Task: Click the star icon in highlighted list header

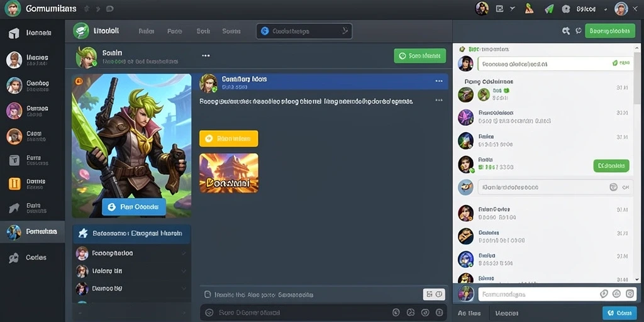Action: tap(83, 233)
